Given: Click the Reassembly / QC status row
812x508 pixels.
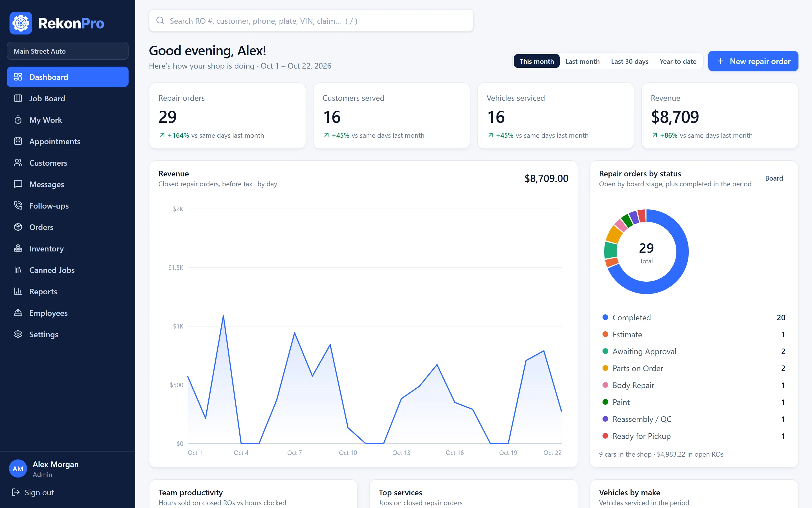Looking at the screenshot, I should [x=694, y=419].
